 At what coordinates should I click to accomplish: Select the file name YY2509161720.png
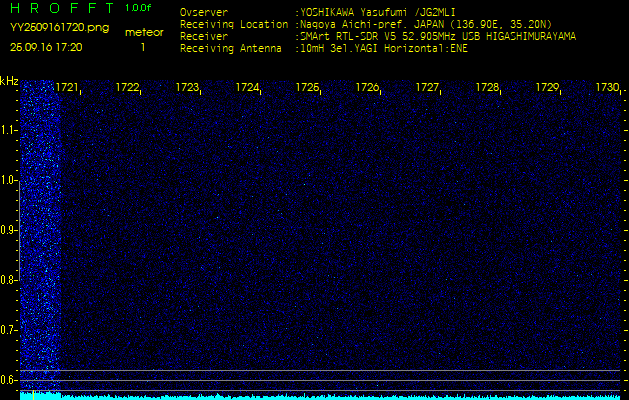coord(59,28)
